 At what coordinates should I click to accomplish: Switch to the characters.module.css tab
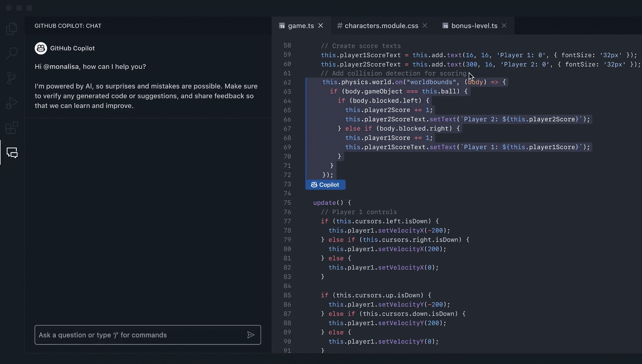click(382, 26)
